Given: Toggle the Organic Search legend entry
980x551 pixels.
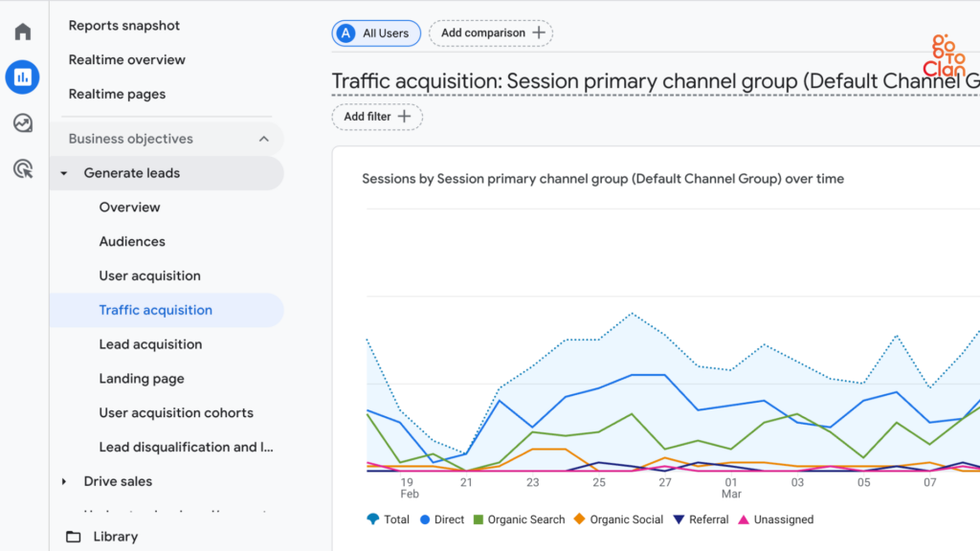Looking at the screenshot, I should point(519,519).
